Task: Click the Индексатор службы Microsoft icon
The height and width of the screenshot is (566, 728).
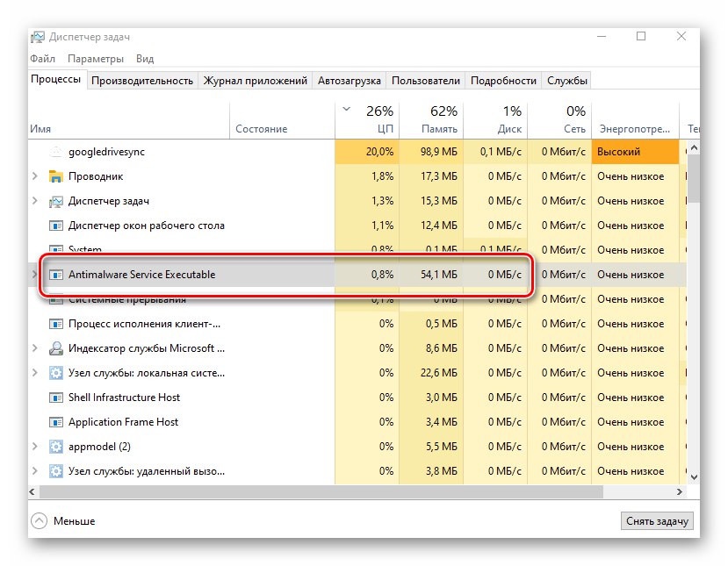Action: coord(55,348)
